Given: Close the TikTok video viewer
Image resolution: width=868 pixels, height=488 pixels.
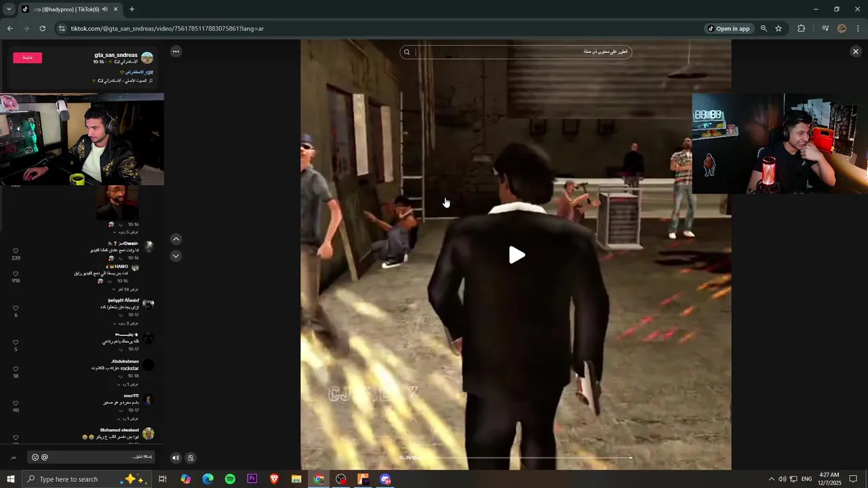Looking at the screenshot, I should pyautogui.click(x=855, y=52).
